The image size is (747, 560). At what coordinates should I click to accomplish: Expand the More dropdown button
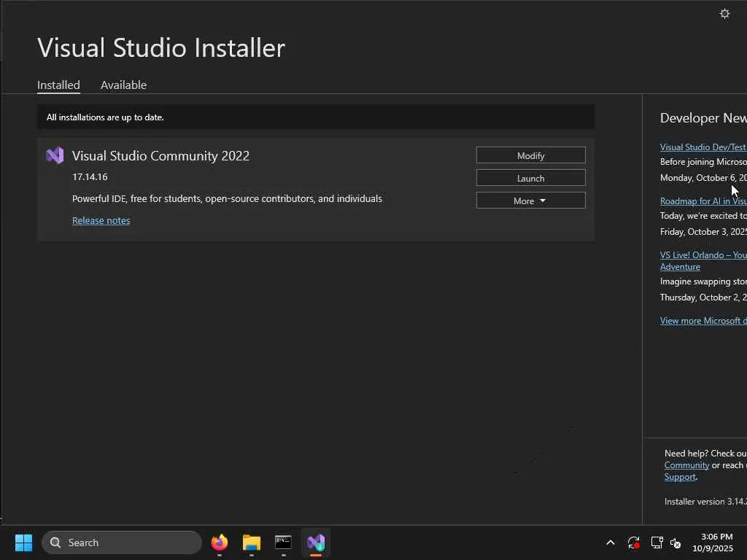(531, 201)
